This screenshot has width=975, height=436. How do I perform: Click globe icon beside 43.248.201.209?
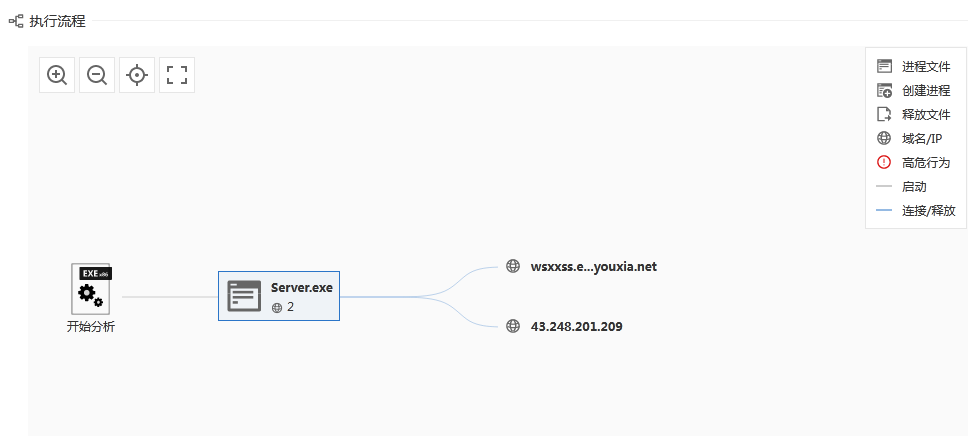coord(513,326)
